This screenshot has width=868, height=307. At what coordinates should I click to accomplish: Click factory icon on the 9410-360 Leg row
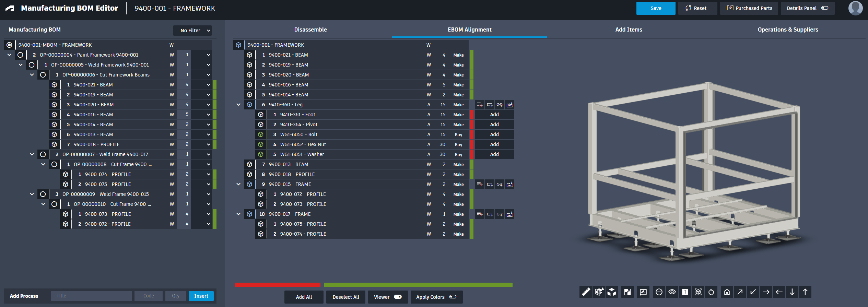509,105
